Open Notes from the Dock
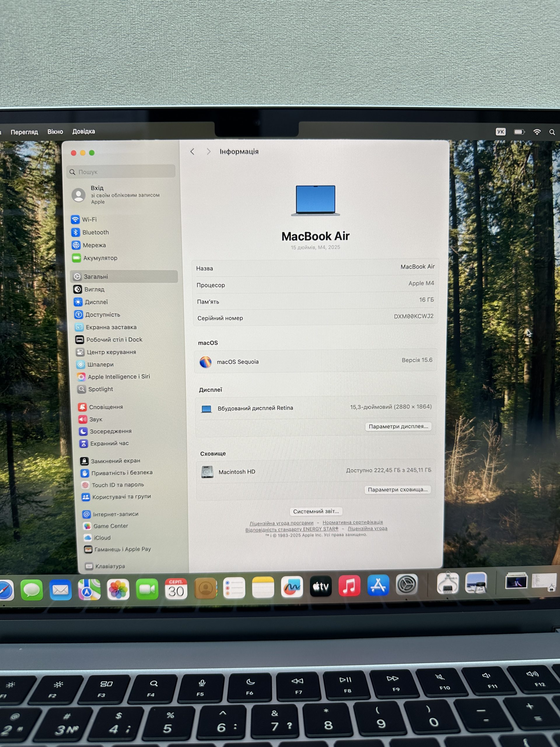Viewport: 560px width, 747px height. click(263, 588)
